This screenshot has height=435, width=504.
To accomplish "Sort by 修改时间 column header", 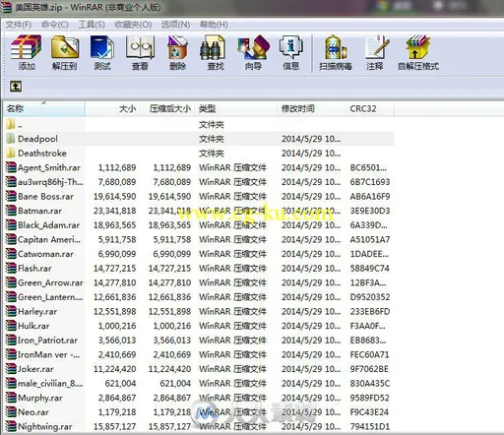I will click(x=311, y=108).
